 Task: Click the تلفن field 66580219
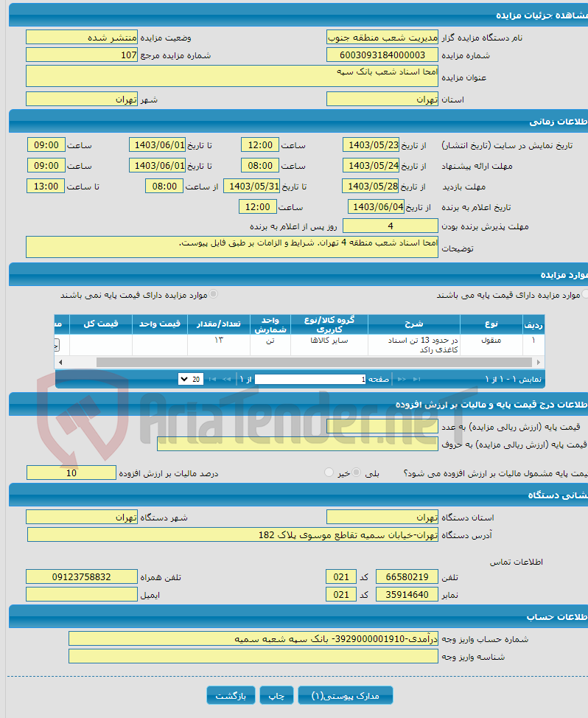407,576
